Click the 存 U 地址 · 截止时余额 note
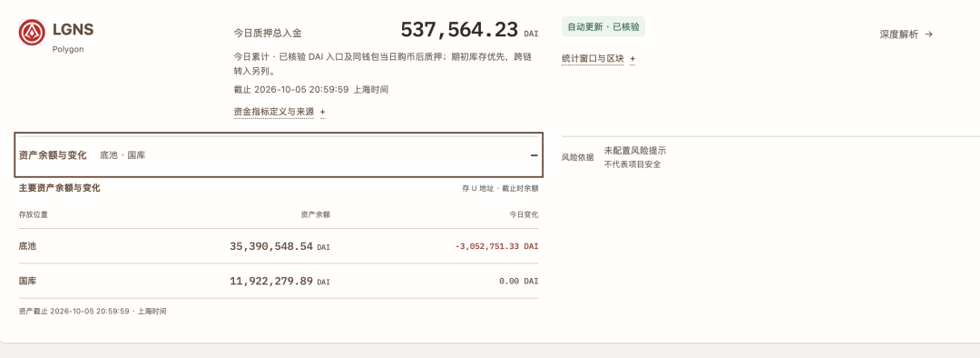980x358 pixels. (500, 188)
